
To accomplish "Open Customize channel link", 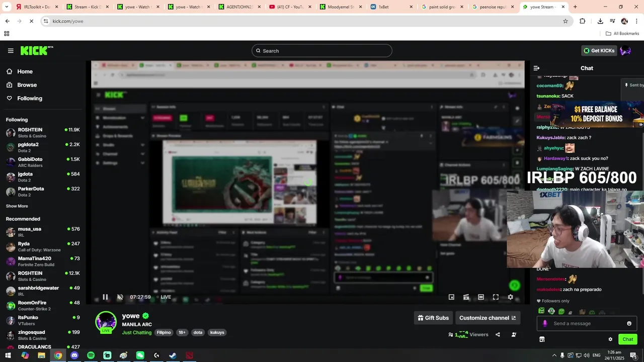I will tap(488, 318).
